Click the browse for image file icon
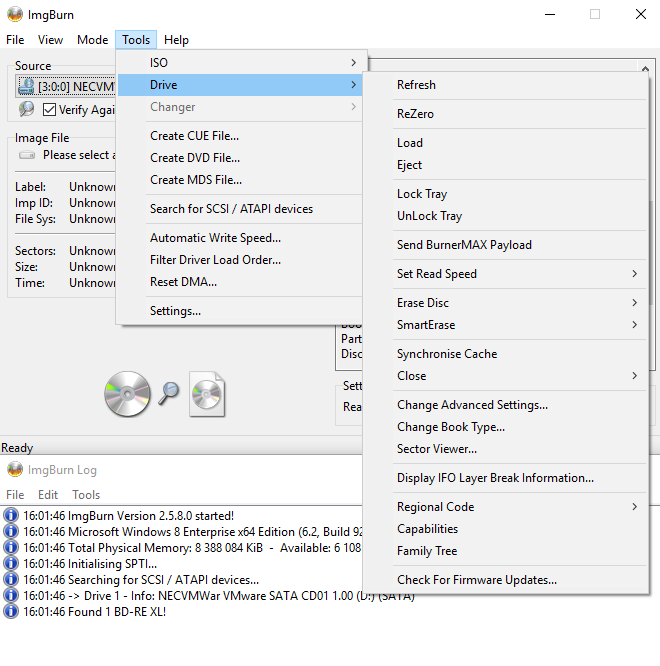This screenshot has height=666, width=660. pyautogui.click(x=27, y=155)
